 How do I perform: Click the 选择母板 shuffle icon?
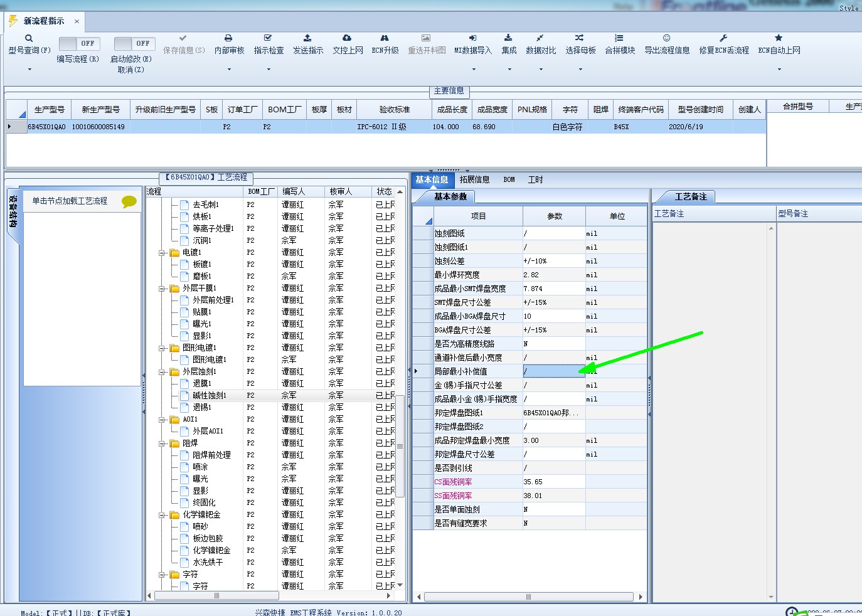(580, 38)
